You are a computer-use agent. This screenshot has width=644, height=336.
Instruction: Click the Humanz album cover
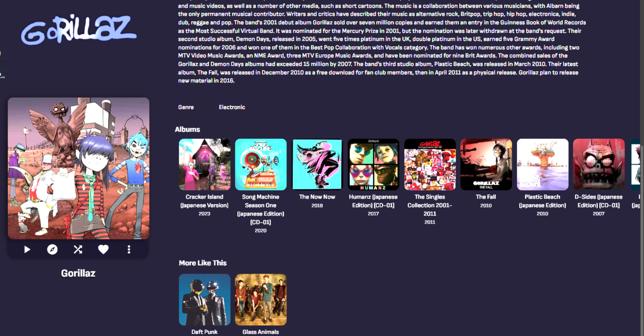pyautogui.click(x=373, y=164)
